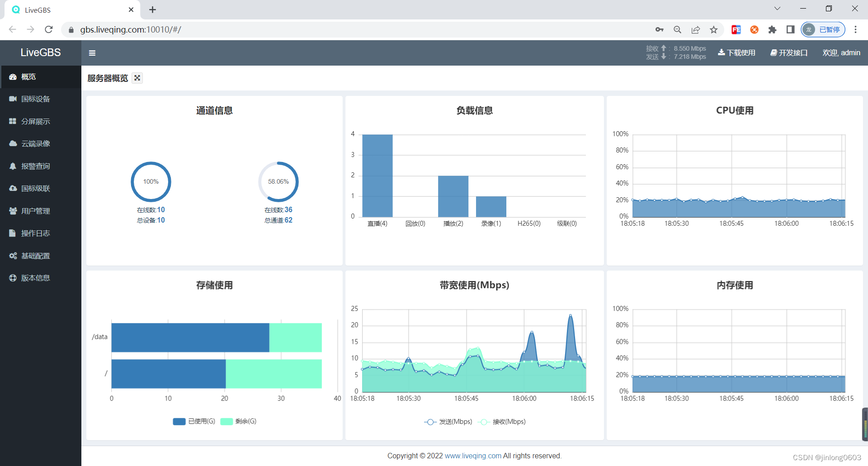Click the 总通道:62 text
The image size is (868, 466).
(278, 220)
